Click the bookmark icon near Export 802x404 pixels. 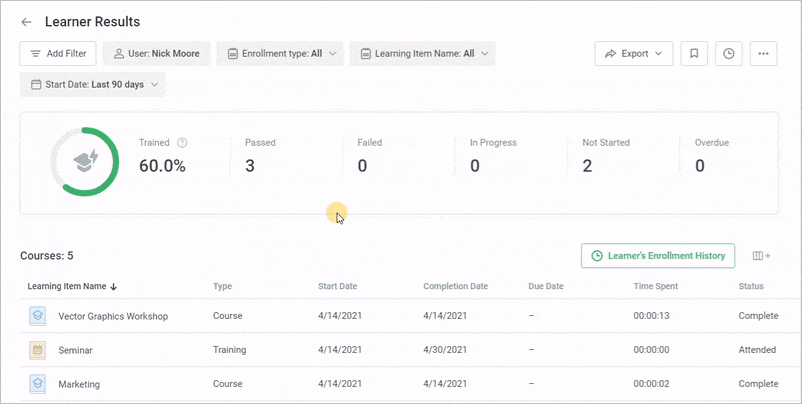[694, 54]
